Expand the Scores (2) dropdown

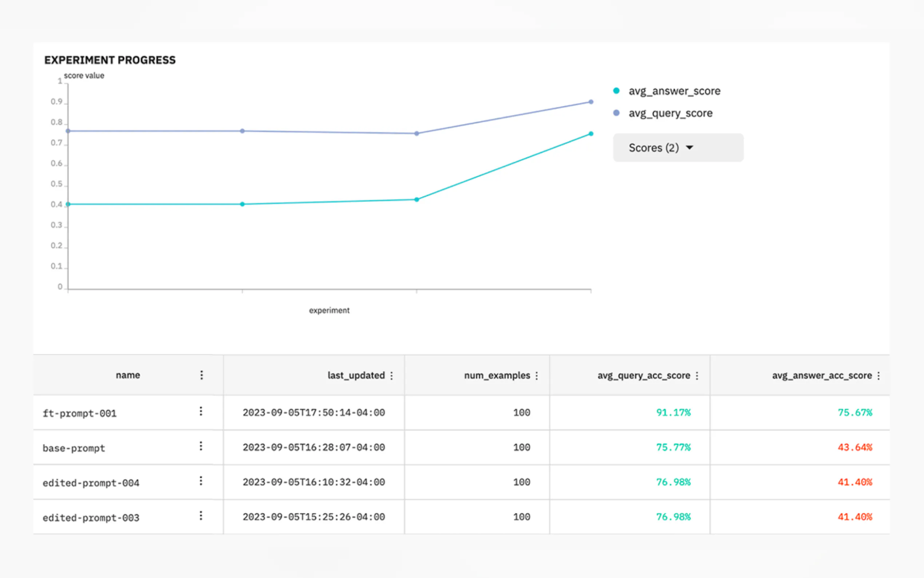tap(654, 147)
